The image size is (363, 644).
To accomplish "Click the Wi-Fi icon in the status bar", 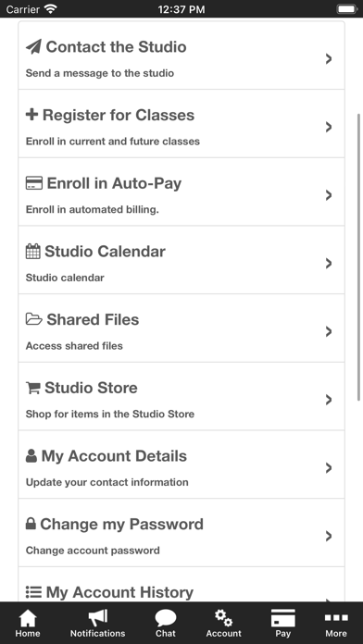I will [51, 9].
